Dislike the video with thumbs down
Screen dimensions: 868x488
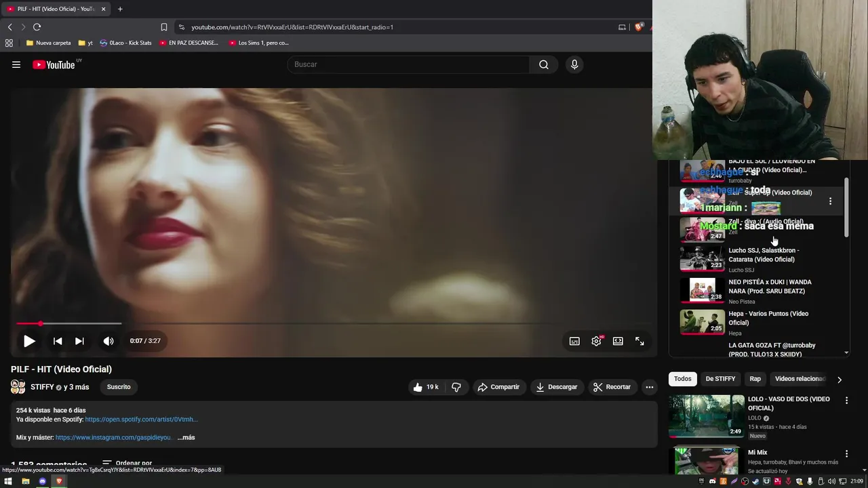tap(456, 387)
